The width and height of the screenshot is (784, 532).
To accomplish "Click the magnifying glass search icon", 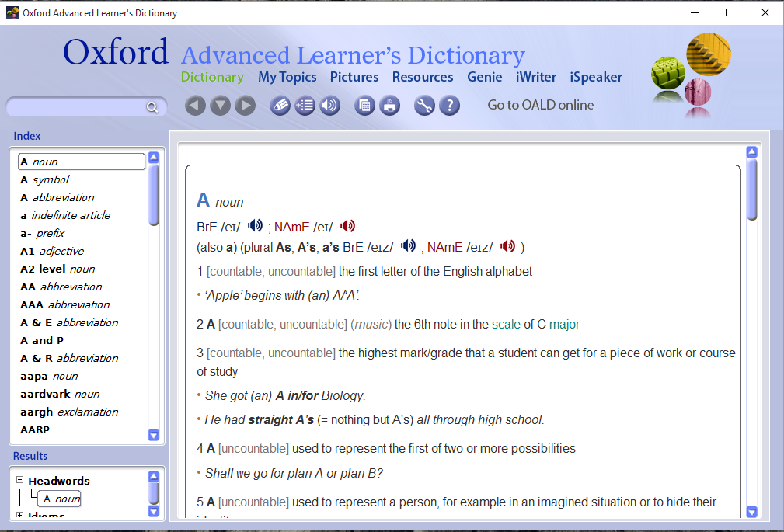I will [x=152, y=107].
